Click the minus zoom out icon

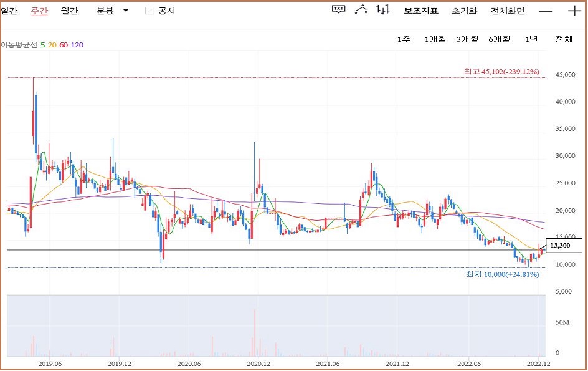coord(546,11)
